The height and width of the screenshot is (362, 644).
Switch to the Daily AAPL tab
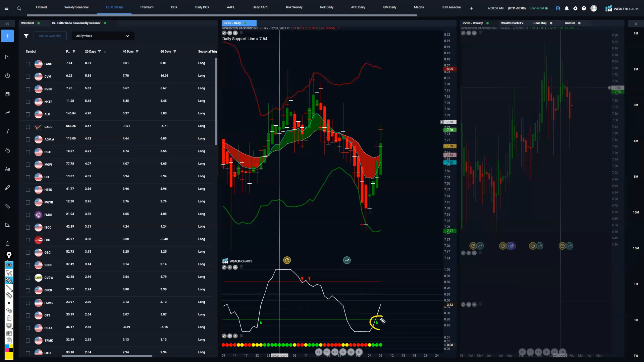(x=260, y=7)
